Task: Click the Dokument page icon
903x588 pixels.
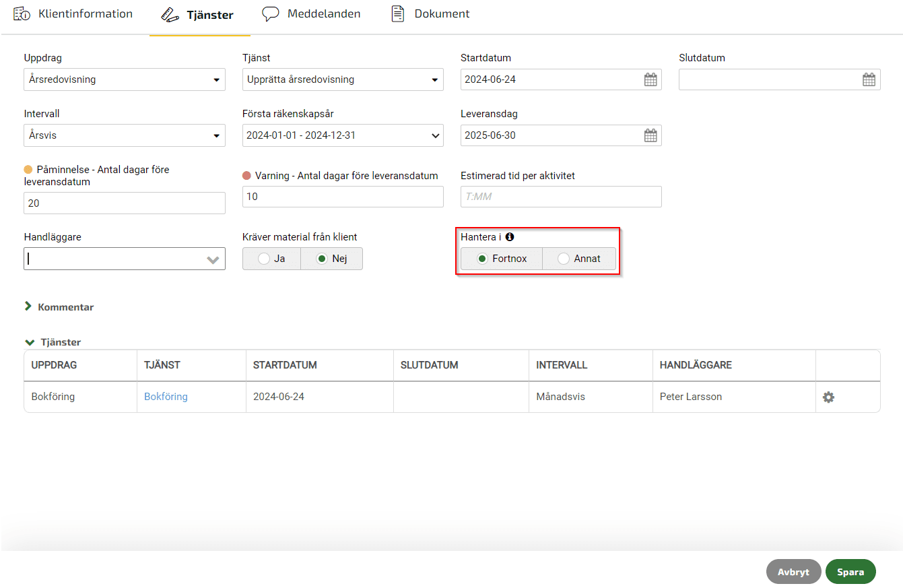Action: [x=398, y=13]
